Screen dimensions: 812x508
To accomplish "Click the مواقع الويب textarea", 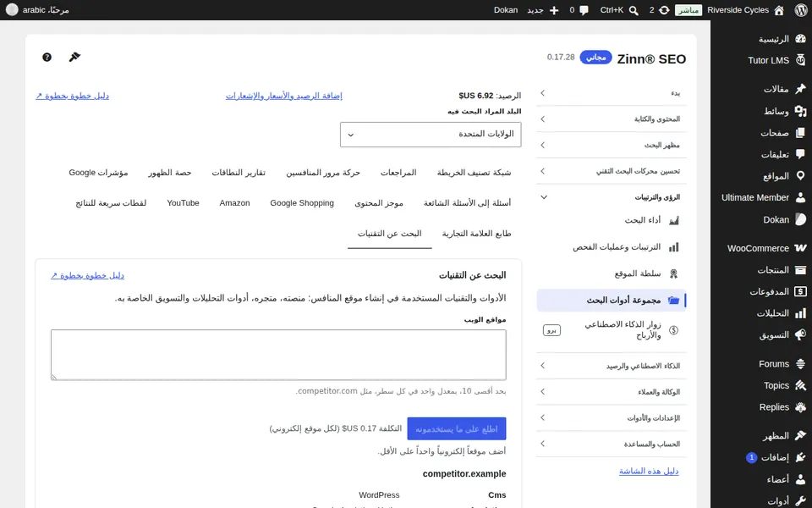I will pyautogui.click(x=278, y=355).
